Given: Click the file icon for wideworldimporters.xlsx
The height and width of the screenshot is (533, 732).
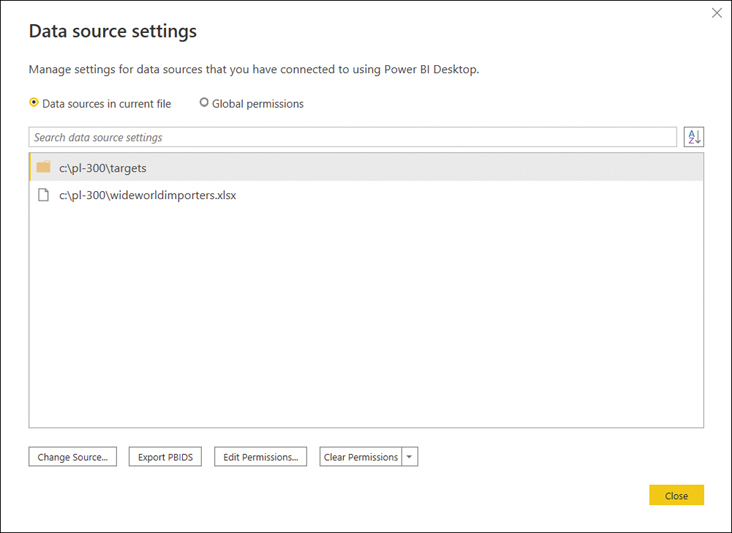Looking at the screenshot, I should click(x=43, y=195).
